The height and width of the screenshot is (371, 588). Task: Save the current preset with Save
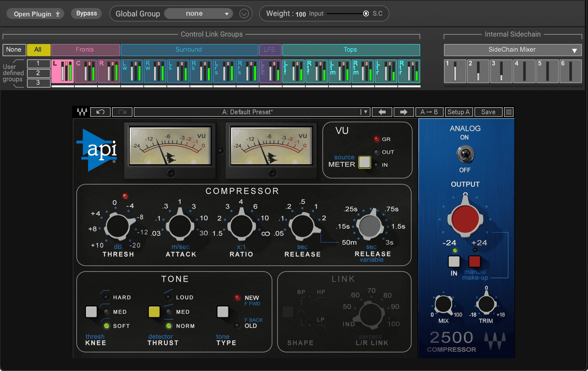click(488, 112)
